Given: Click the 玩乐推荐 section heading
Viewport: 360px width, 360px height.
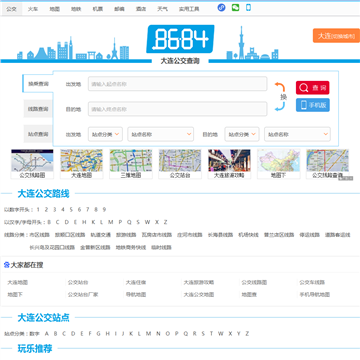Looking at the screenshot, I should click(x=35, y=349).
